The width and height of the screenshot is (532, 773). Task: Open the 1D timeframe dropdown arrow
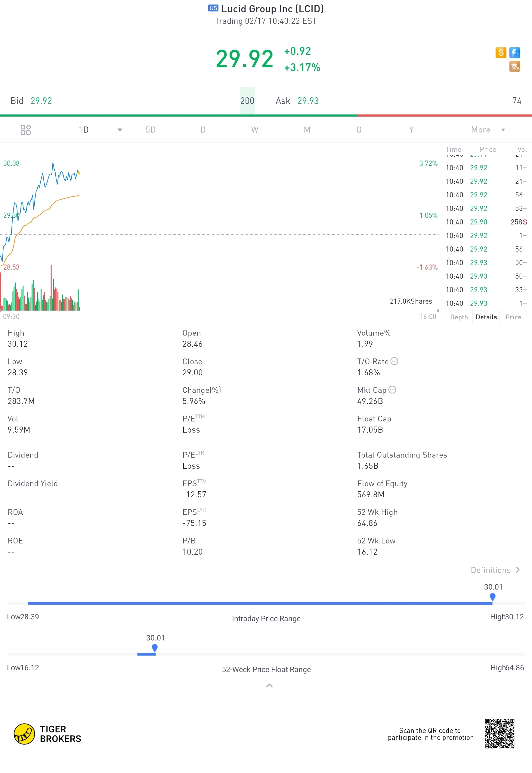point(120,130)
